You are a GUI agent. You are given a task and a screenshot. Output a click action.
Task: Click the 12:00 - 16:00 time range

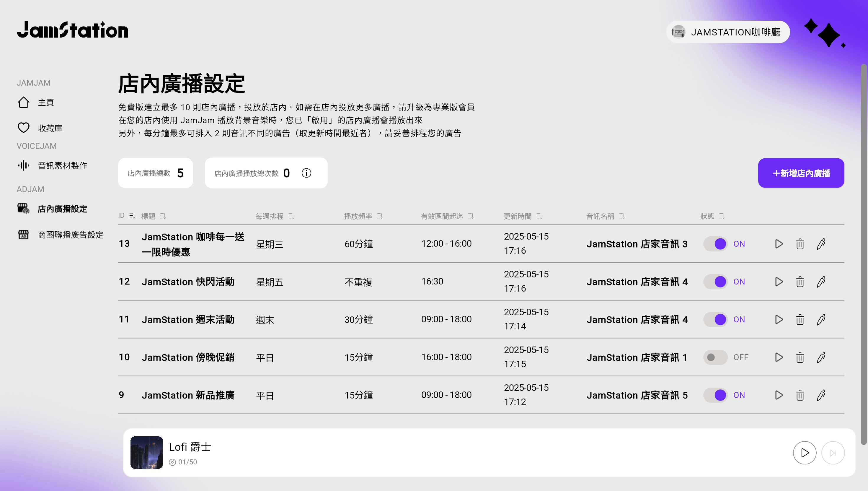pyautogui.click(x=446, y=243)
